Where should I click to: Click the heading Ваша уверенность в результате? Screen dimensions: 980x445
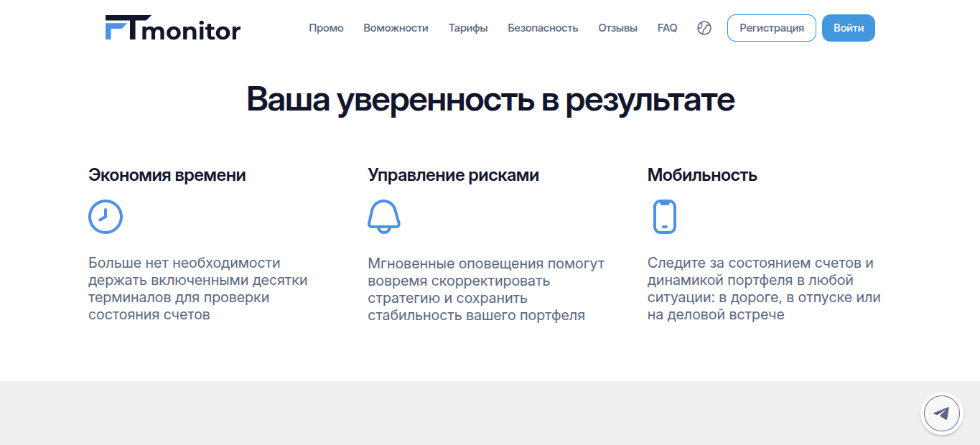490,99
